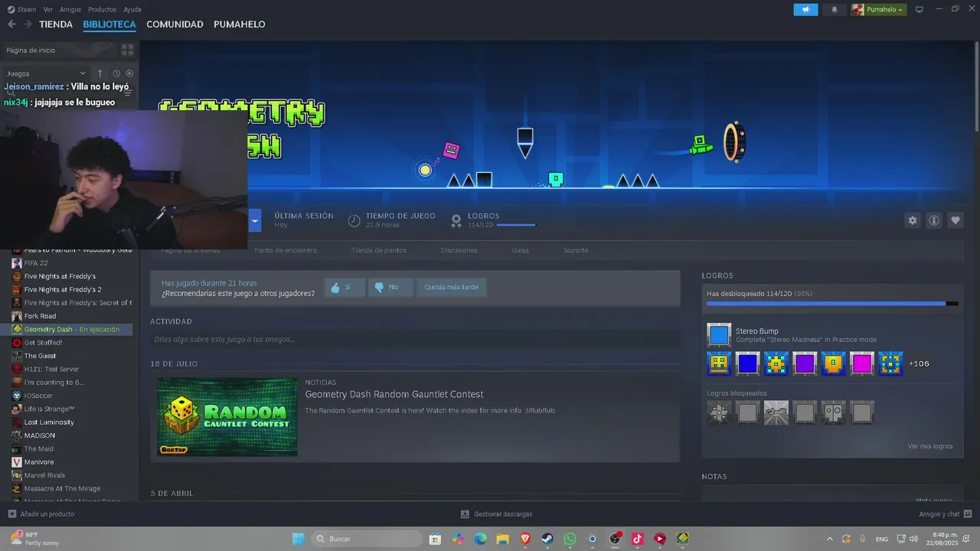Toggle the microphone icon in system tray
The image size is (980, 551).
click(x=863, y=539)
